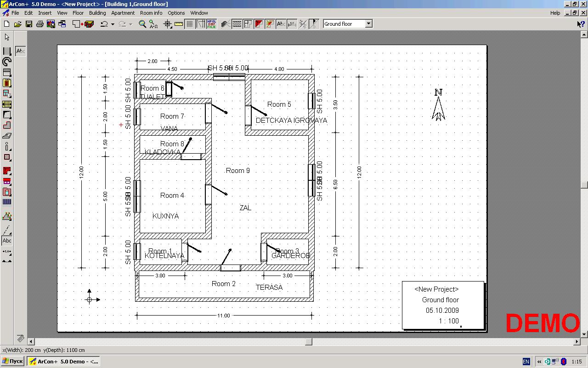Click the Abc option in secondary toolbar
This screenshot has height=368, width=588.
pyautogui.click(x=20, y=51)
